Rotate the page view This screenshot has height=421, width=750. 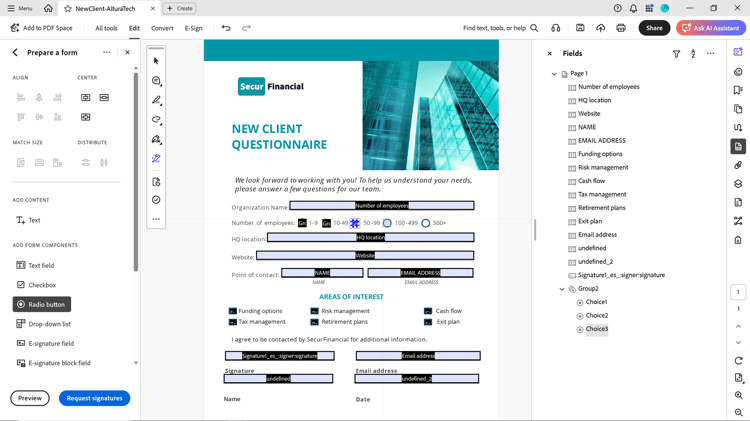739,361
